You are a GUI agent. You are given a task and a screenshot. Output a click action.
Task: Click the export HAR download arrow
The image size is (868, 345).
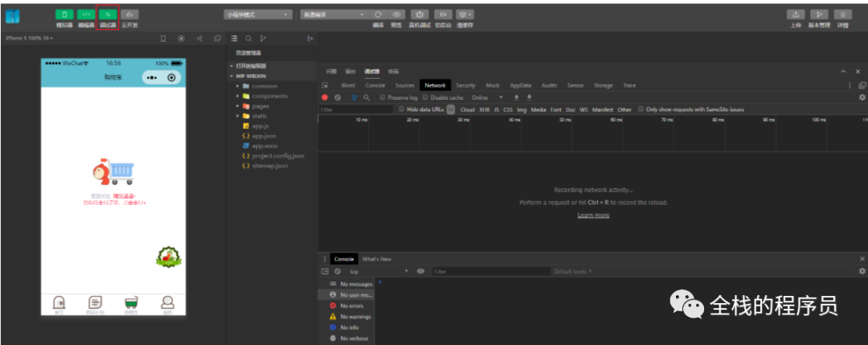coord(529,97)
